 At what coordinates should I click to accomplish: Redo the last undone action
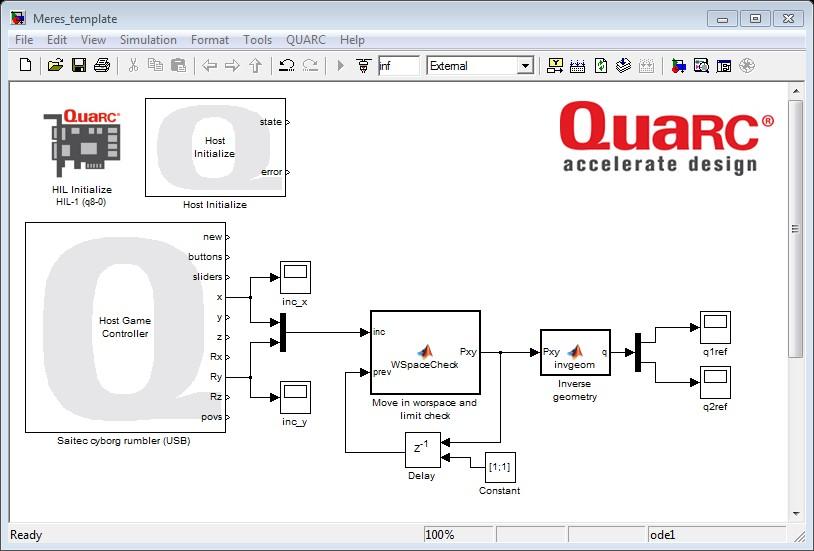point(310,65)
